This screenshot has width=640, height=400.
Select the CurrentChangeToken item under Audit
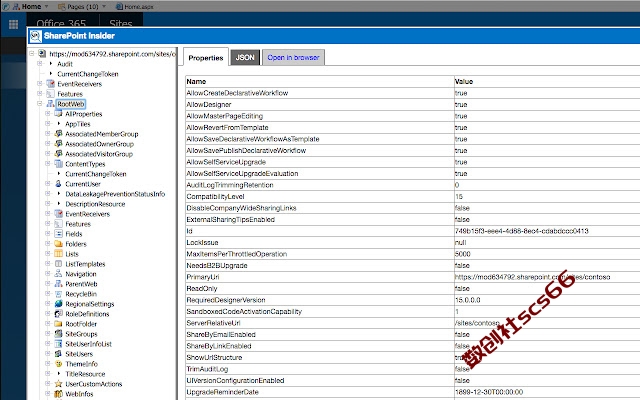(88, 74)
